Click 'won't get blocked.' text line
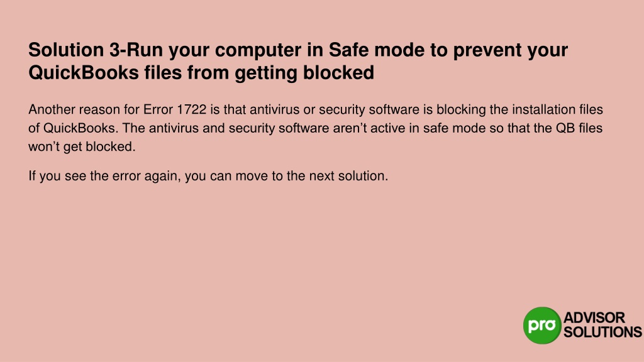This screenshot has height=362, width=644. 82,146
